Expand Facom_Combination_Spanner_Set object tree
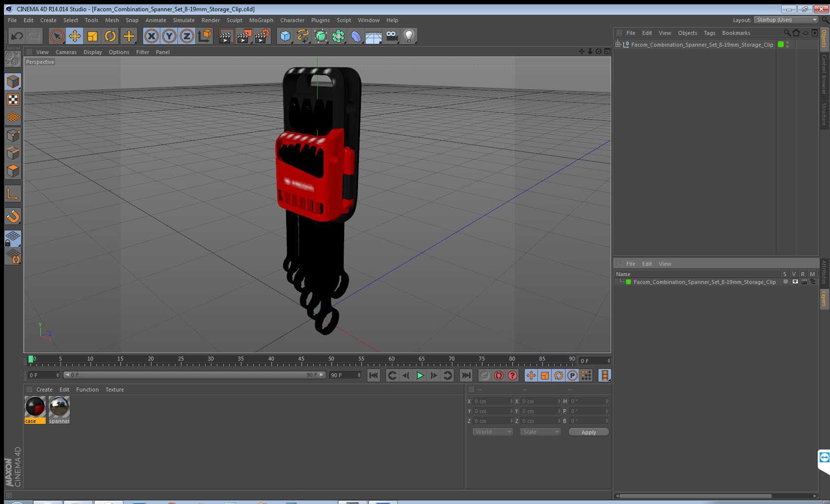The height and width of the screenshot is (504, 830). [618, 45]
